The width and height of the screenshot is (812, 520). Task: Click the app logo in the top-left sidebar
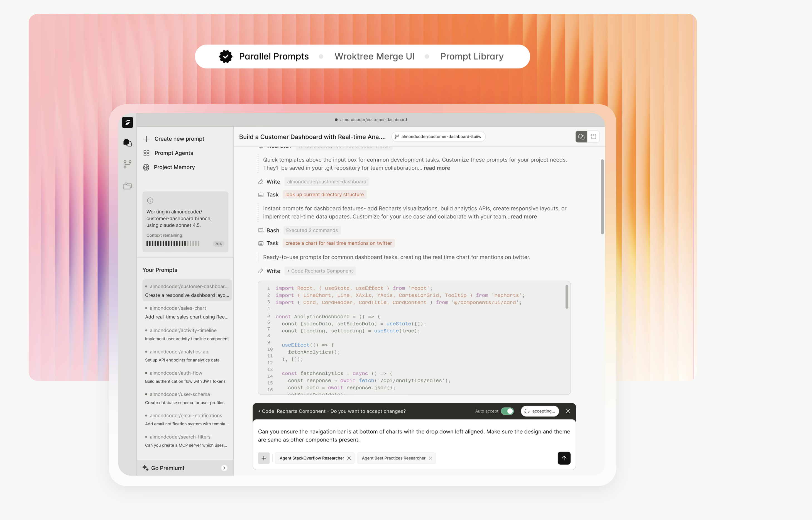pos(127,122)
